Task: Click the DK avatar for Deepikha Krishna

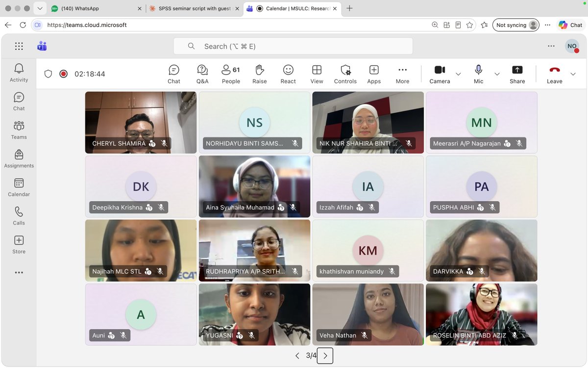Action: point(141,186)
